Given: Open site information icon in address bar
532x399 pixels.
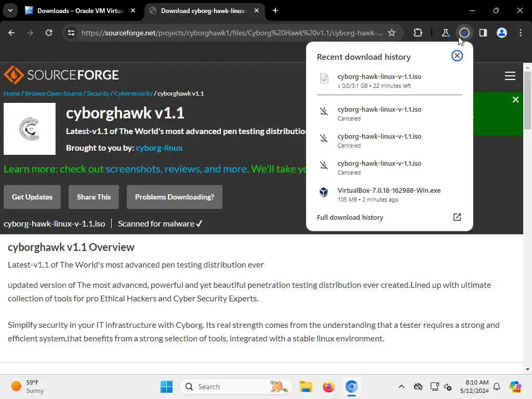Looking at the screenshot, I should click(x=71, y=33).
